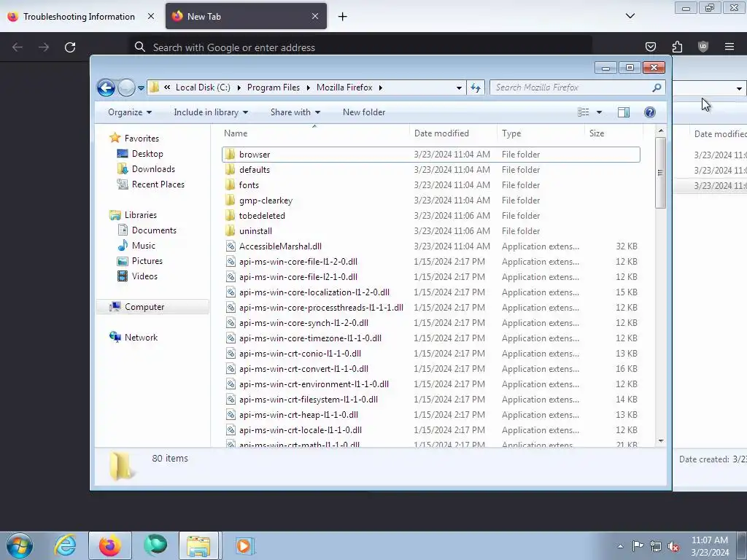747x560 pixels.
Task: Open Firefox list all tabs chevron
Action: coord(630,16)
